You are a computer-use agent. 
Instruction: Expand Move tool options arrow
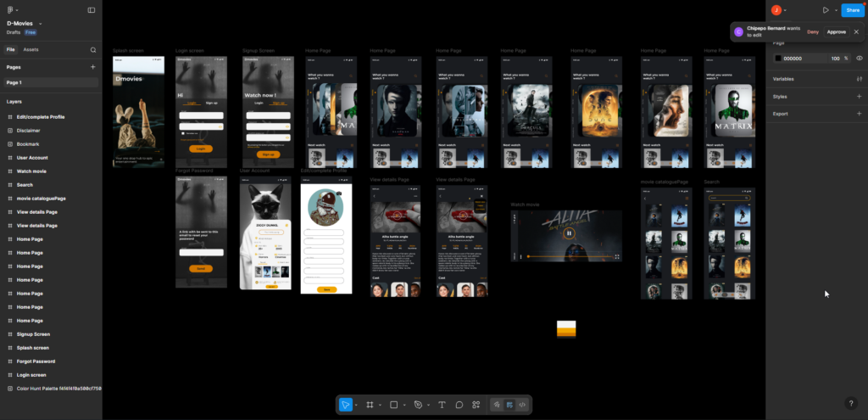(356, 406)
